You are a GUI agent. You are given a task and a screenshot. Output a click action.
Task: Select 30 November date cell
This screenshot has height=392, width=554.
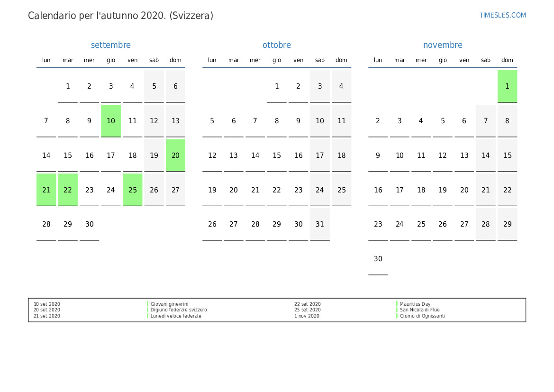378,259
